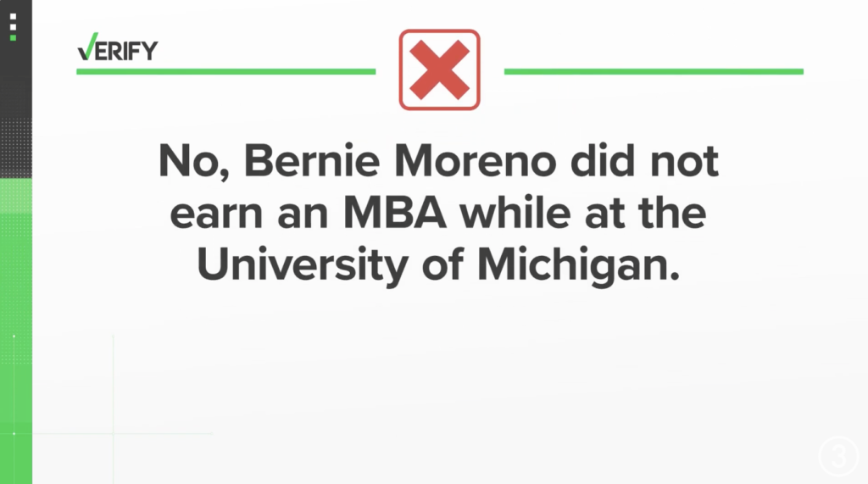Click the word "Moreno" in headline
Image resolution: width=868 pixels, height=484 pixels.
point(475,161)
